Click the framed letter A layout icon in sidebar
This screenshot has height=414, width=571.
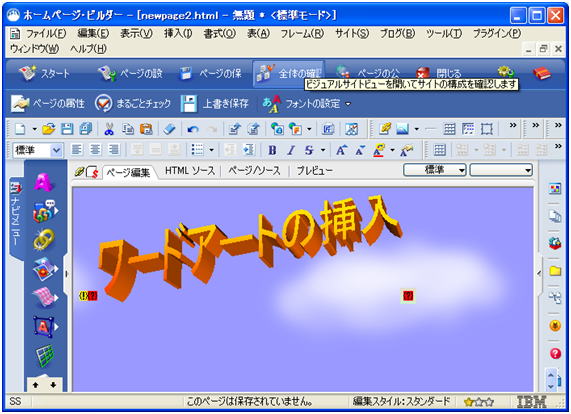[x=44, y=326]
